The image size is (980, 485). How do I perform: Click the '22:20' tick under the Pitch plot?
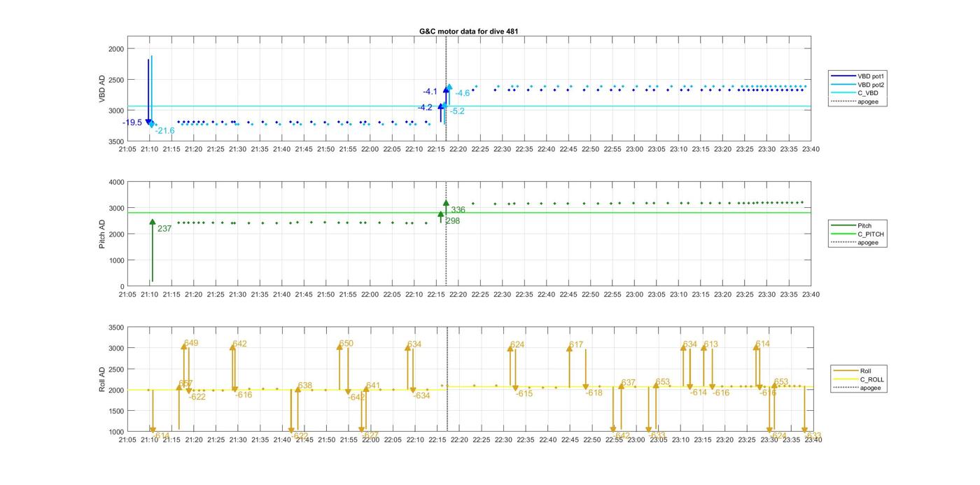[458, 295]
